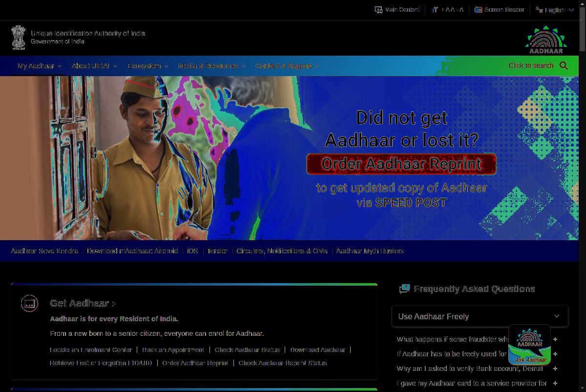Open the Media & Resources menu
Viewport: 586px width, 392px height.
click(212, 66)
